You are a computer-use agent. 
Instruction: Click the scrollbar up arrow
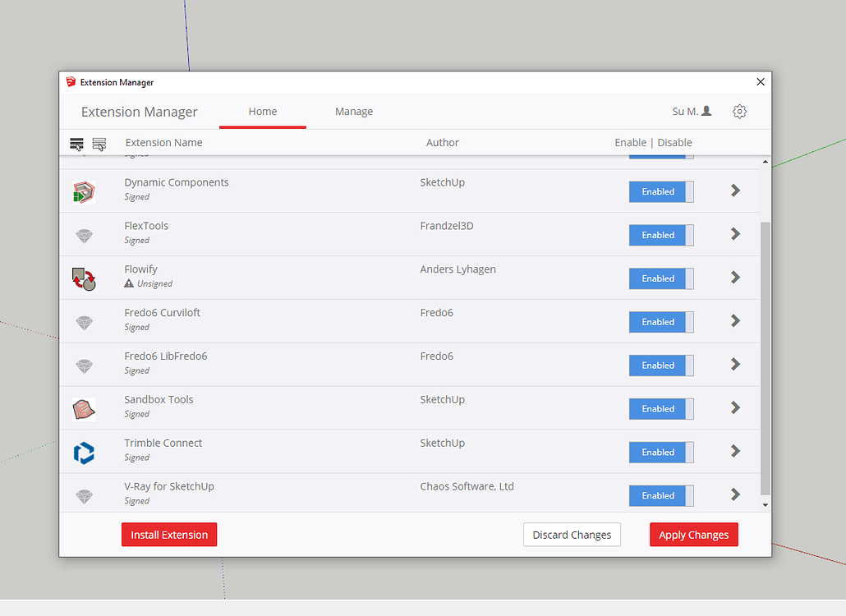(x=765, y=162)
